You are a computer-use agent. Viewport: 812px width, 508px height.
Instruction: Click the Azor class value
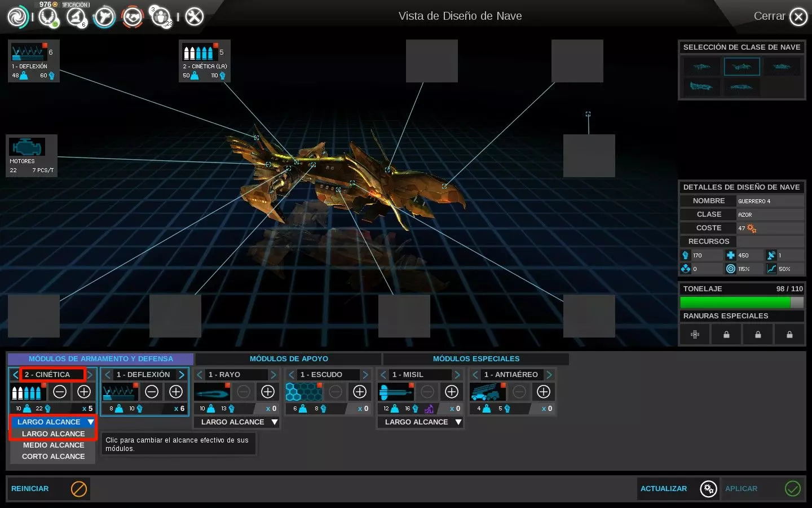coord(770,214)
